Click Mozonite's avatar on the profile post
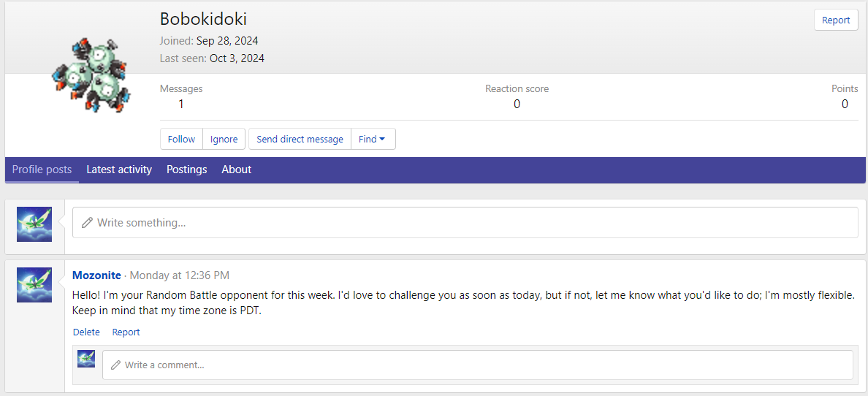Image resolution: width=868 pixels, height=396 pixels. point(34,284)
